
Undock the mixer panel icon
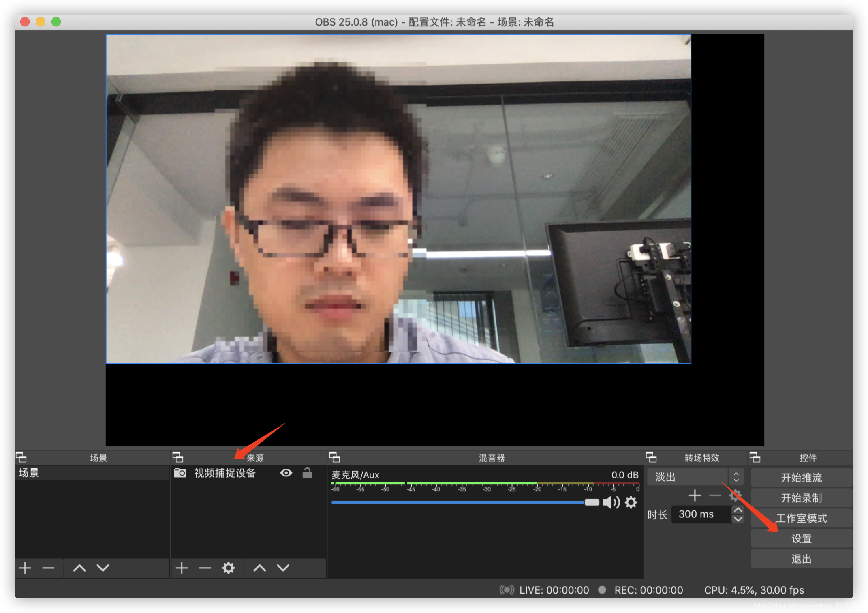click(335, 457)
